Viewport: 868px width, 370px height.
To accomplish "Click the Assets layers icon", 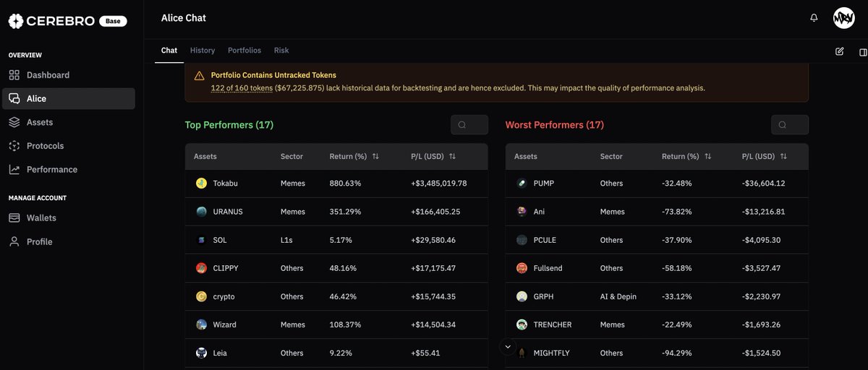I will (14, 123).
